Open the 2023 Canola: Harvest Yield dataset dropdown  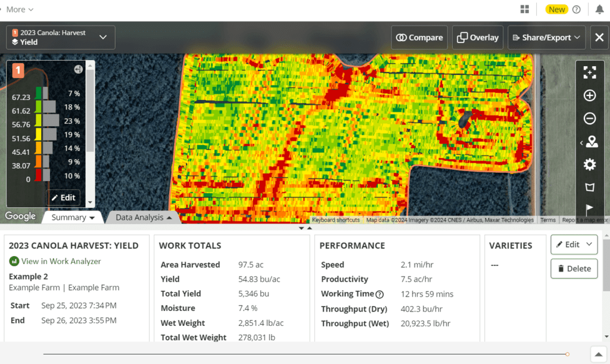[60, 37]
